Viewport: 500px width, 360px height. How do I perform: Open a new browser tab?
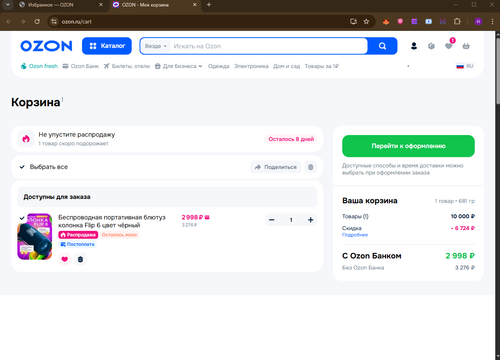tap(209, 5)
